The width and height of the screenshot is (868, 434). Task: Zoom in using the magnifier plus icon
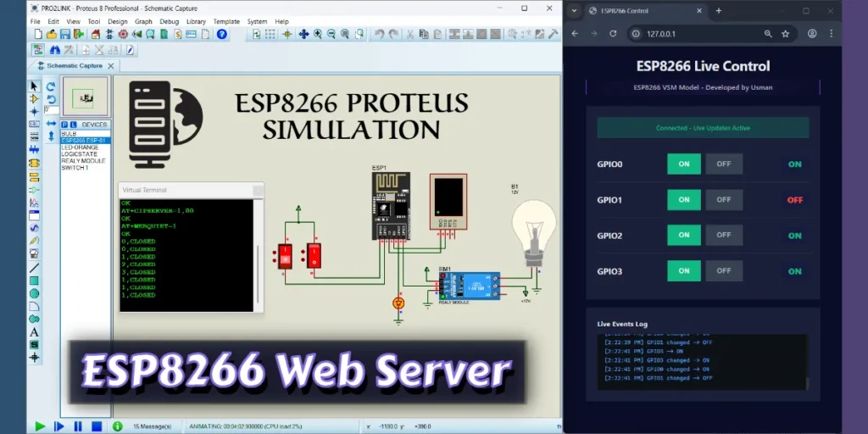(x=318, y=34)
